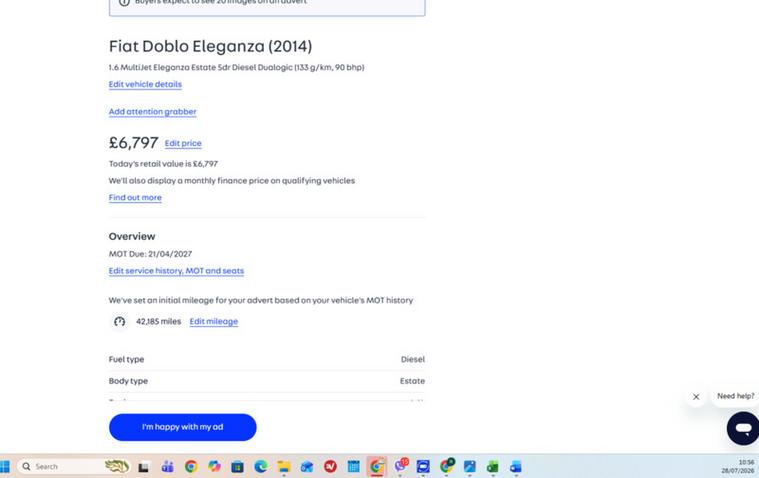Open the new Outlook icon on the taskbar
Image resolution: width=759 pixels, height=478 pixels.
tap(516, 466)
